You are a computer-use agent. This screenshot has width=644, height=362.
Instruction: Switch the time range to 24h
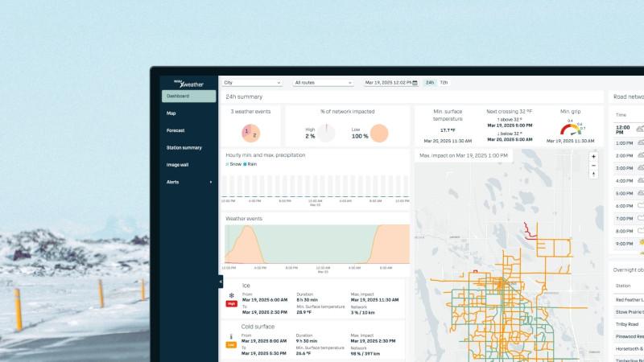click(x=430, y=83)
